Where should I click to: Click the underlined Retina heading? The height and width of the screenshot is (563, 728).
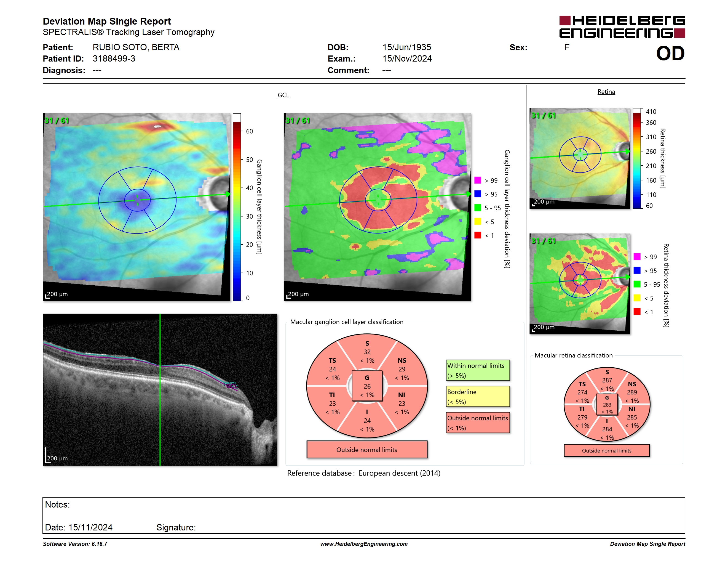point(606,92)
